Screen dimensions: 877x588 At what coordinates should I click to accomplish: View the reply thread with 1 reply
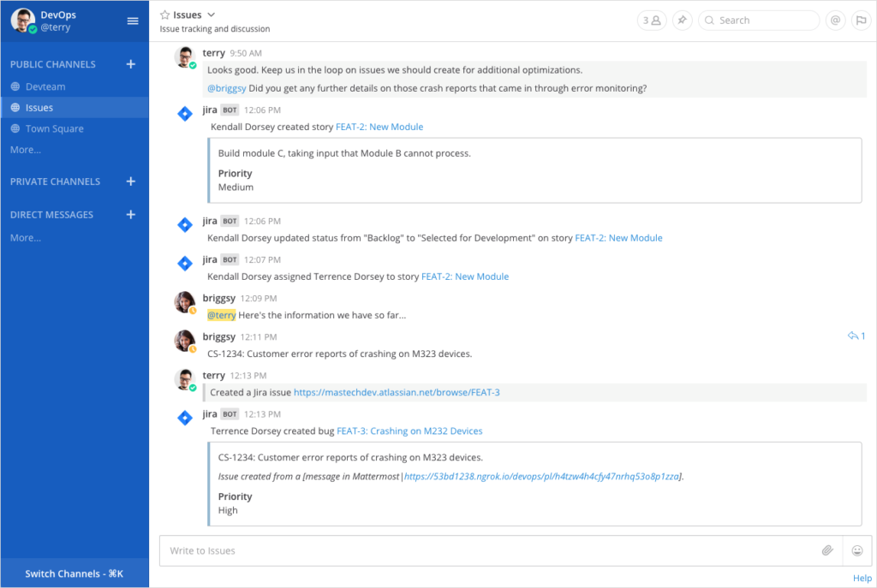[x=856, y=336]
